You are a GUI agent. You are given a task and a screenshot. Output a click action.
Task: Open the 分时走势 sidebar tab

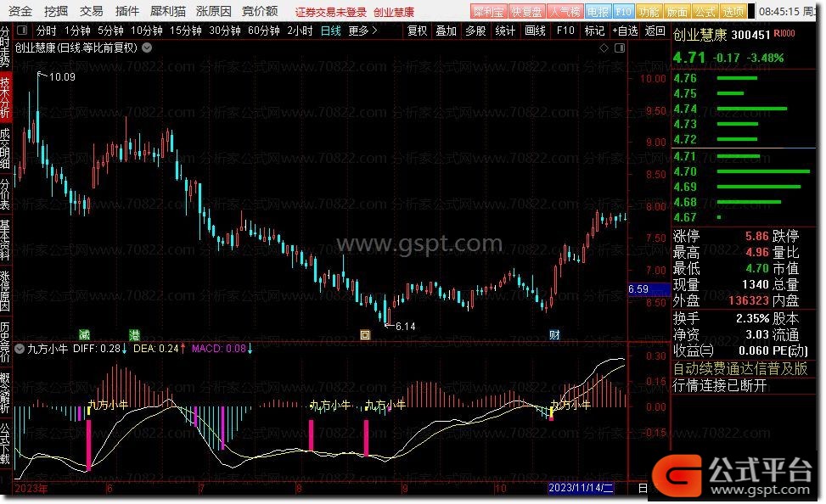(x=5, y=48)
